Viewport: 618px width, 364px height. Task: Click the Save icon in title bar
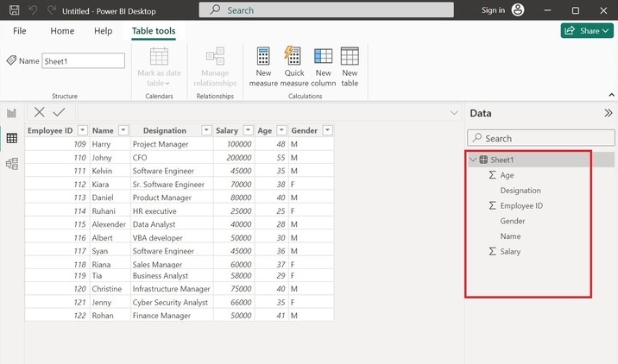pyautogui.click(x=14, y=10)
